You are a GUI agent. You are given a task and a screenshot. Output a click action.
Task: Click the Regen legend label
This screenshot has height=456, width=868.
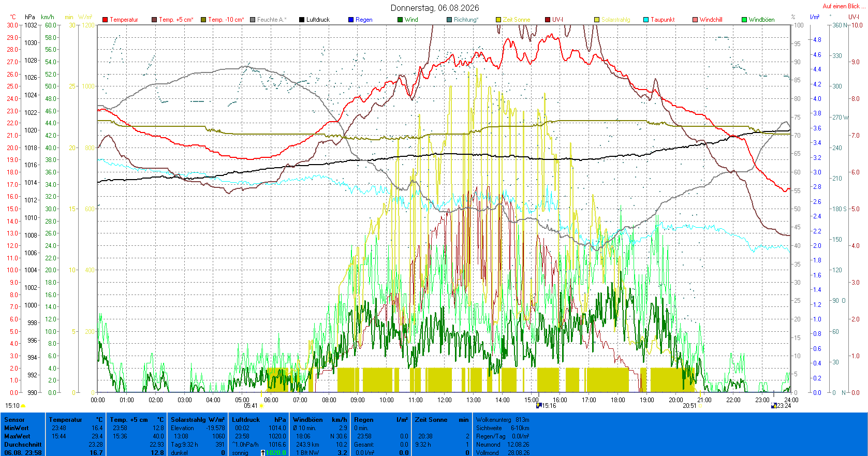click(364, 20)
